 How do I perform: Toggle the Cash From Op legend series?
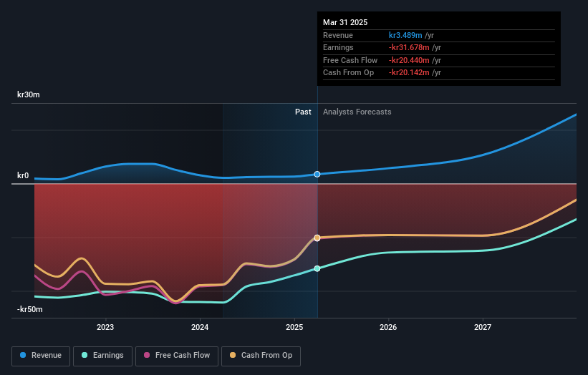(261, 356)
